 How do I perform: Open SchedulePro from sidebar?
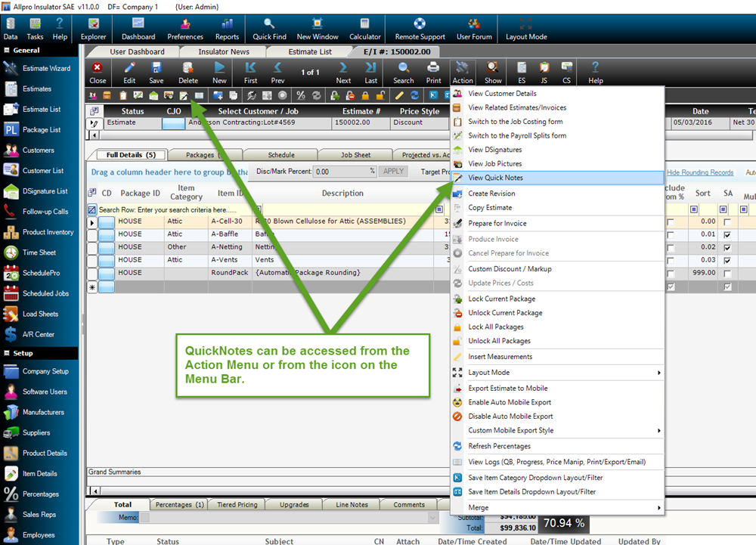click(x=33, y=273)
